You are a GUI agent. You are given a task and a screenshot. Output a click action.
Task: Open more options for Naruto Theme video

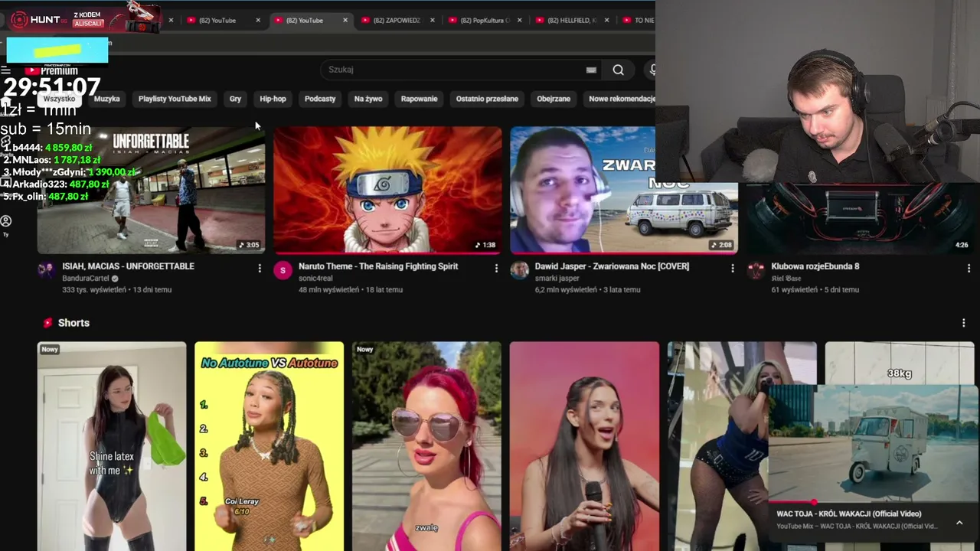496,268
